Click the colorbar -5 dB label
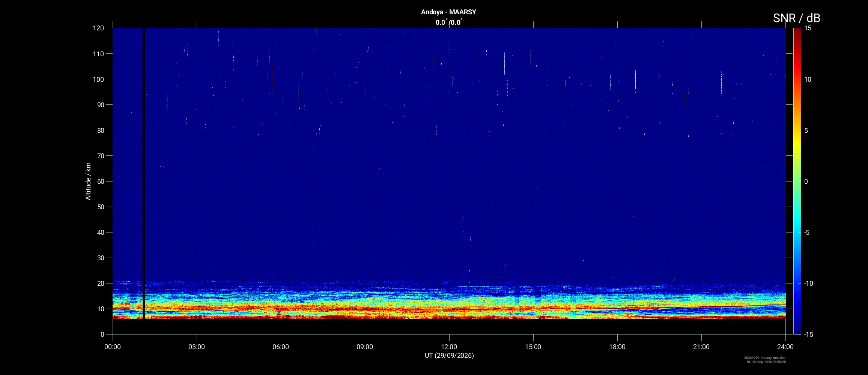 (x=807, y=232)
